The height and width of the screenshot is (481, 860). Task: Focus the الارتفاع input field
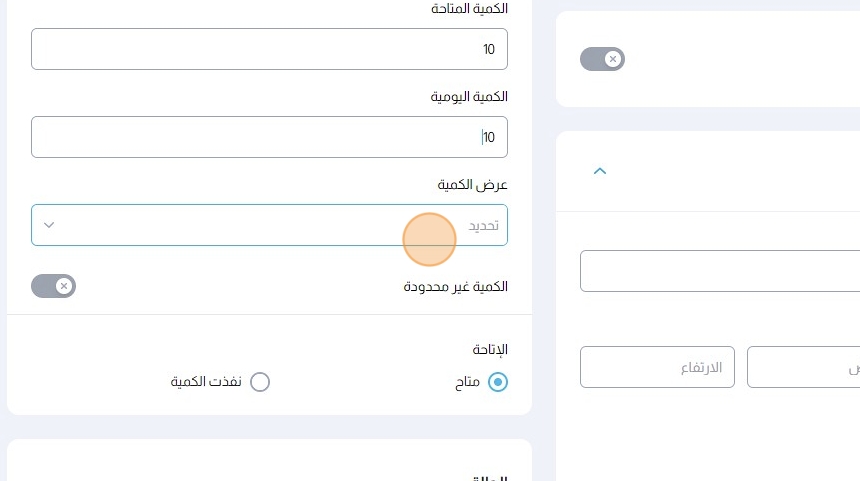pyautogui.click(x=657, y=368)
